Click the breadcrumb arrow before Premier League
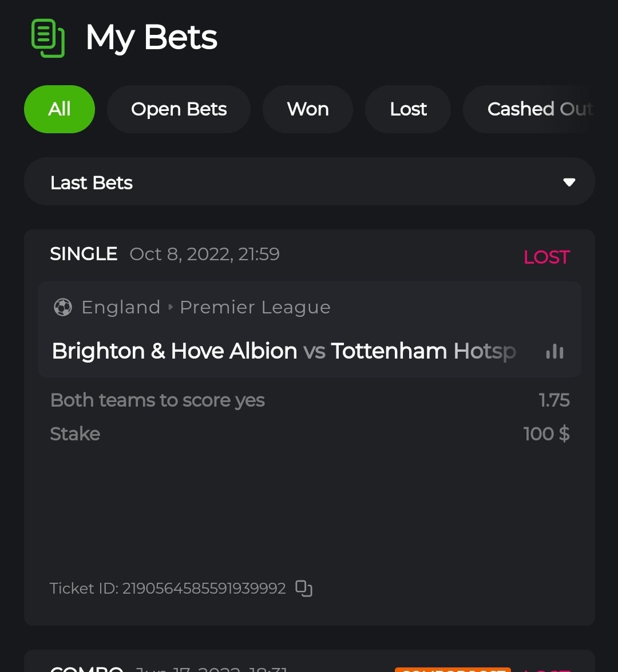 click(x=171, y=308)
